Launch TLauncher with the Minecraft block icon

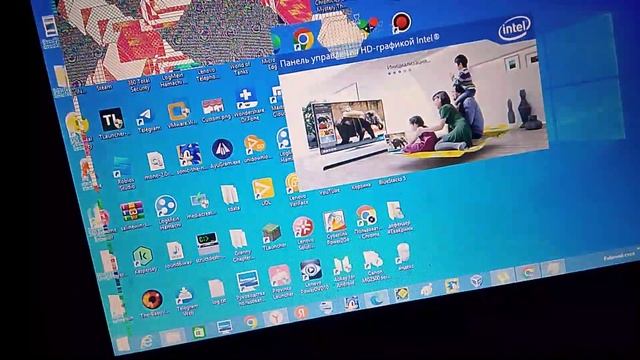click(x=272, y=233)
